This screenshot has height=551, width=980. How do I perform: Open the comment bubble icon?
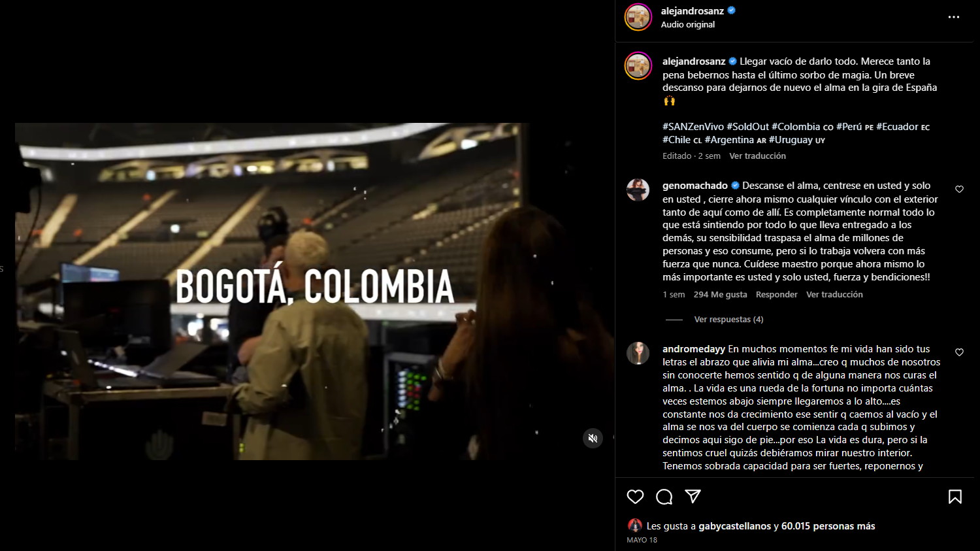coord(664,497)
